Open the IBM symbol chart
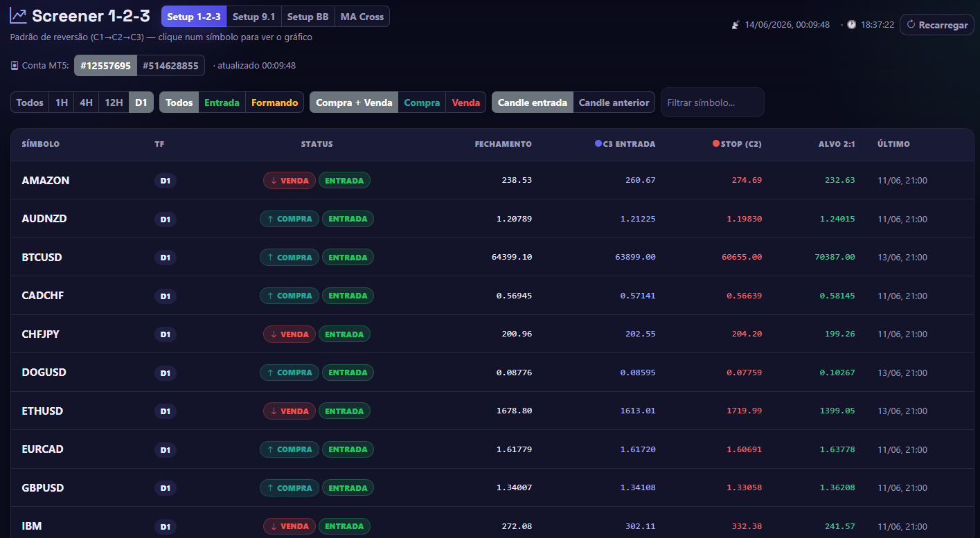980x538 pixels. click(32, 526)
